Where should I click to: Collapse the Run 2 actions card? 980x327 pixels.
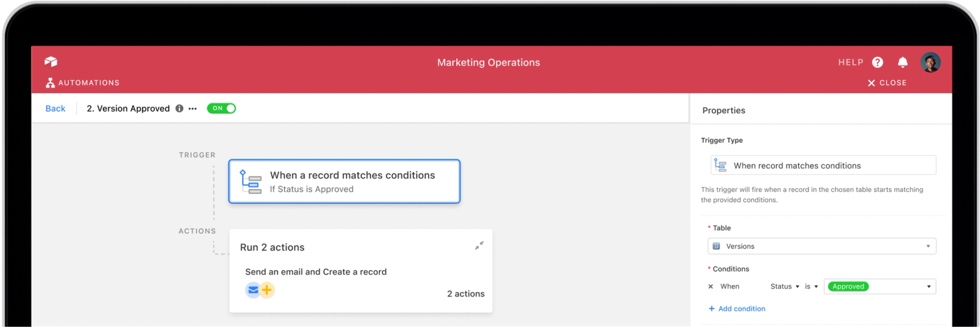(x=479, y=246)
